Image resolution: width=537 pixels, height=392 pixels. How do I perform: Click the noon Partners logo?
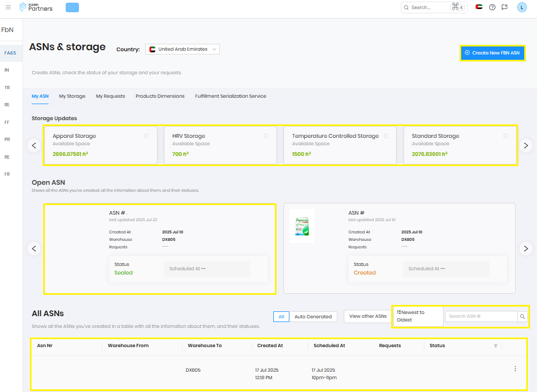36,7
